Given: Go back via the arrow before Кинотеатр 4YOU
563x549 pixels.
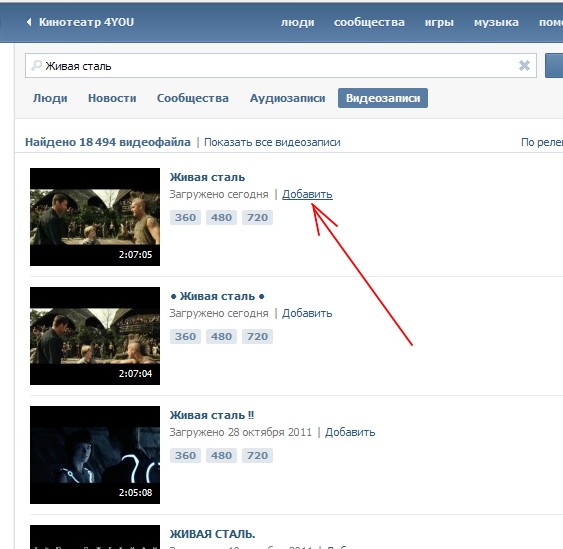Looking at the screenshot, I should pyautogui.click(x=29, y=22).
